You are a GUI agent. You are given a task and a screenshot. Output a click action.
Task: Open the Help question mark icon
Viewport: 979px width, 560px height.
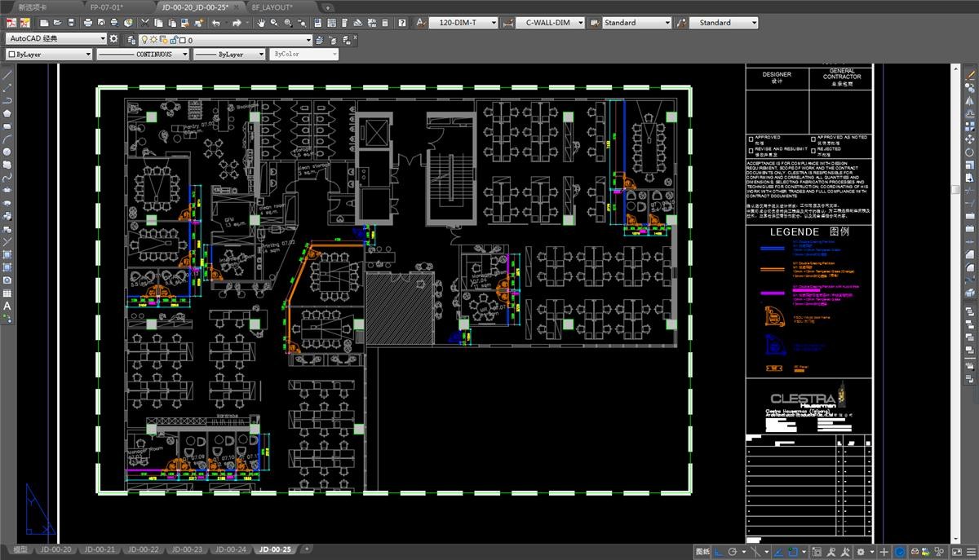pos(401,23)
